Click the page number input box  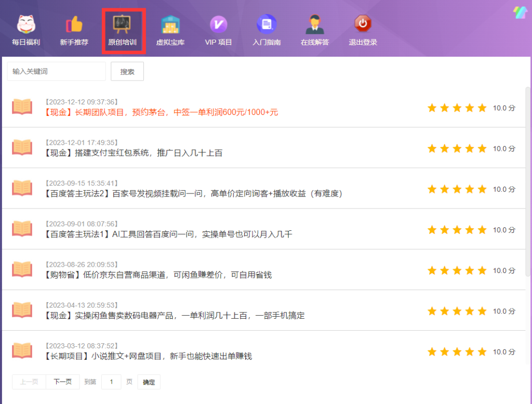pyautogui.click(x=111, y=382)
